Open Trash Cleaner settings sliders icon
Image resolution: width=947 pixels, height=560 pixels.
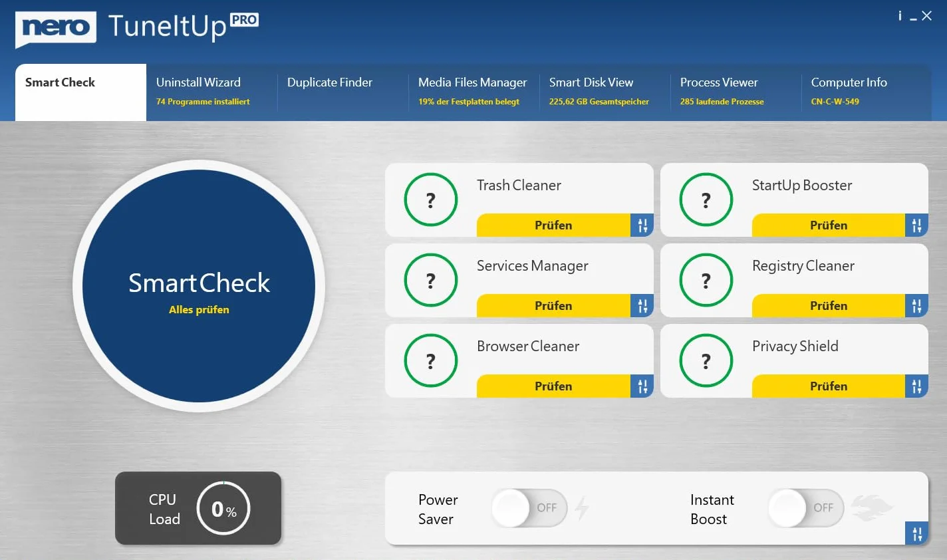642,225
